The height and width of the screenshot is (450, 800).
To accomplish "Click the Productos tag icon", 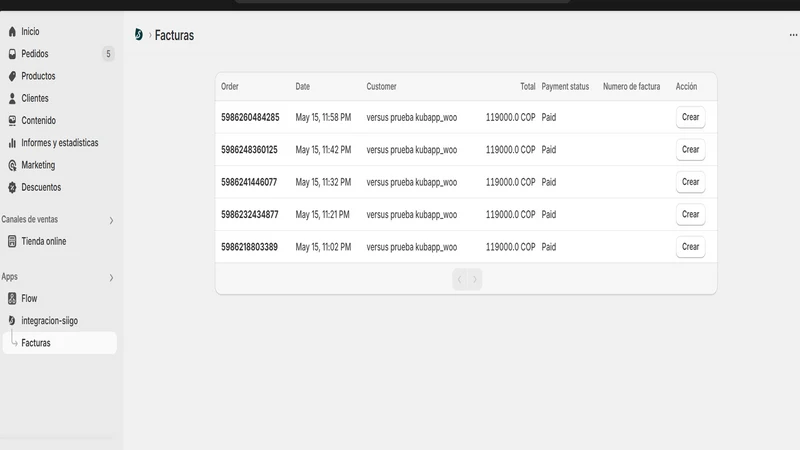I will (12, 76).
